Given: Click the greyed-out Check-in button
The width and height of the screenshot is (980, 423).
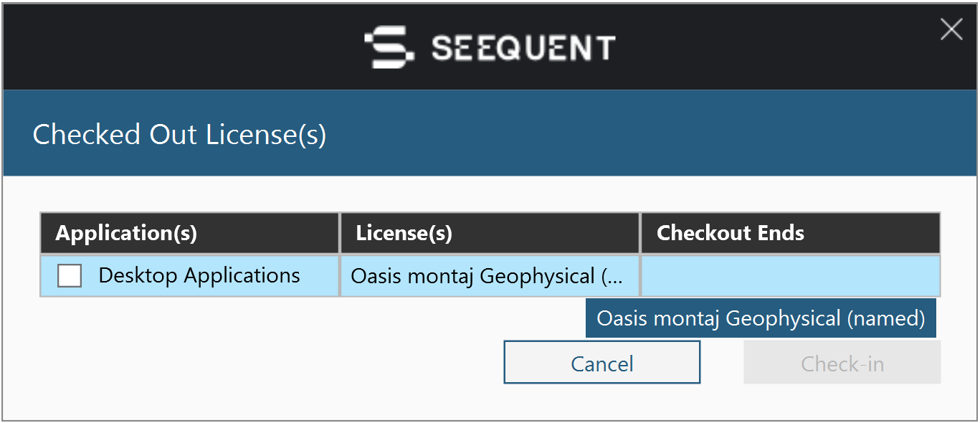Looking at the screenshot, I should pyautogui.click(x=842, y=362).
